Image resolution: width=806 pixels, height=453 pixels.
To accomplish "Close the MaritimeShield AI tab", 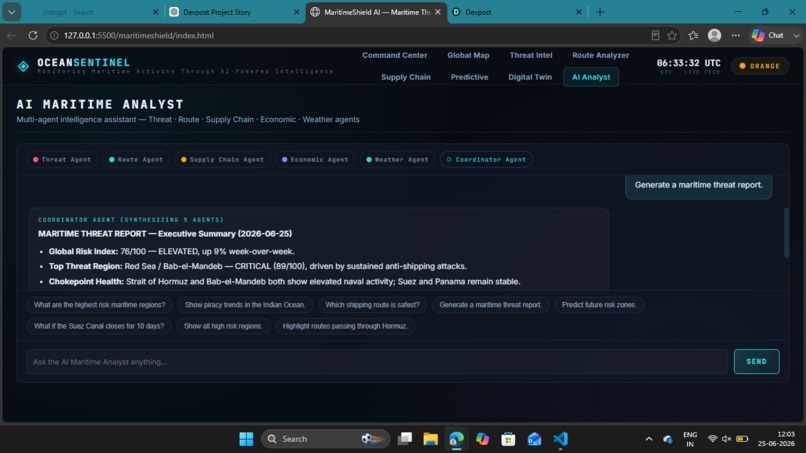I will [437, 12].
